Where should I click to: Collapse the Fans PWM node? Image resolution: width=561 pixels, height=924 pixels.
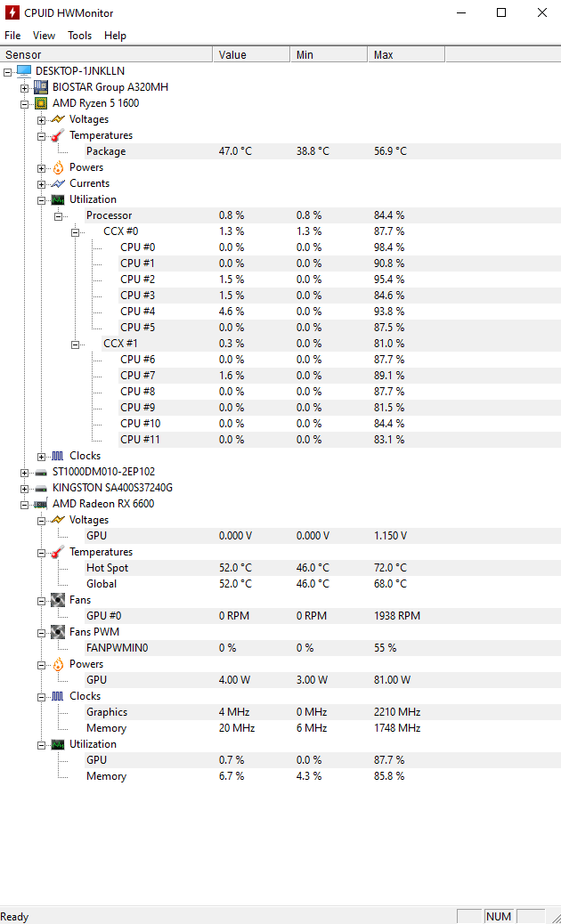[x=41, y=633]
